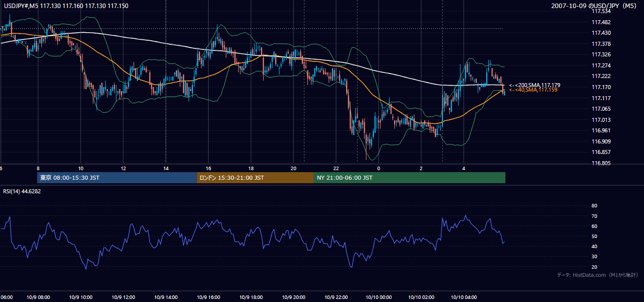Viewport: 644px width, 302px height.
Task: Click the 117.430 price axis label
Action: [601, 33]
